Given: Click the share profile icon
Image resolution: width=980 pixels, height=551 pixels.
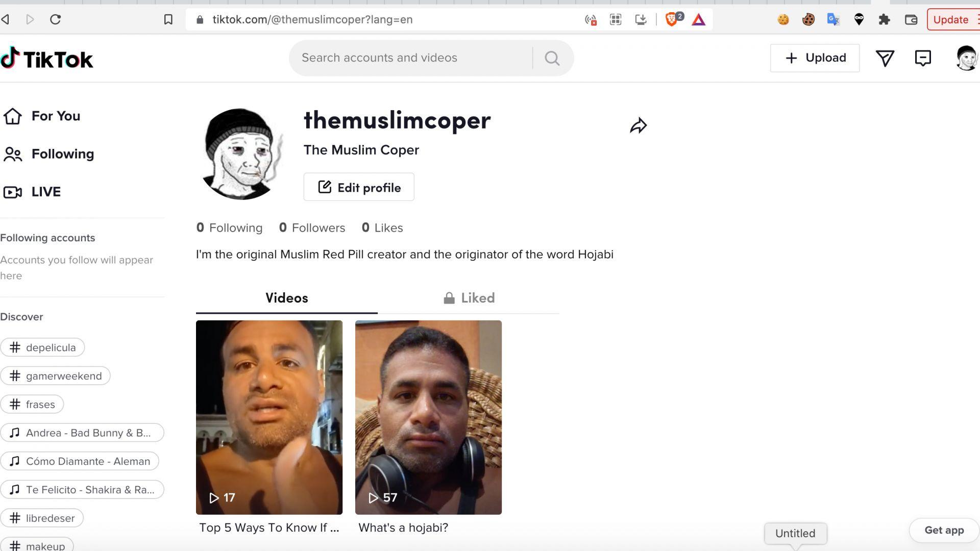Looking at the screenshot, I should click(638, 125).
